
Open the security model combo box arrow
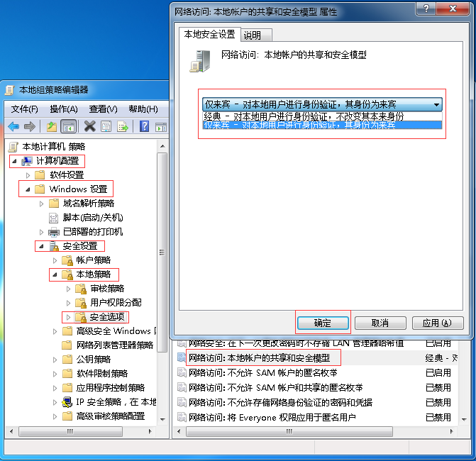(x=437, y=104)
